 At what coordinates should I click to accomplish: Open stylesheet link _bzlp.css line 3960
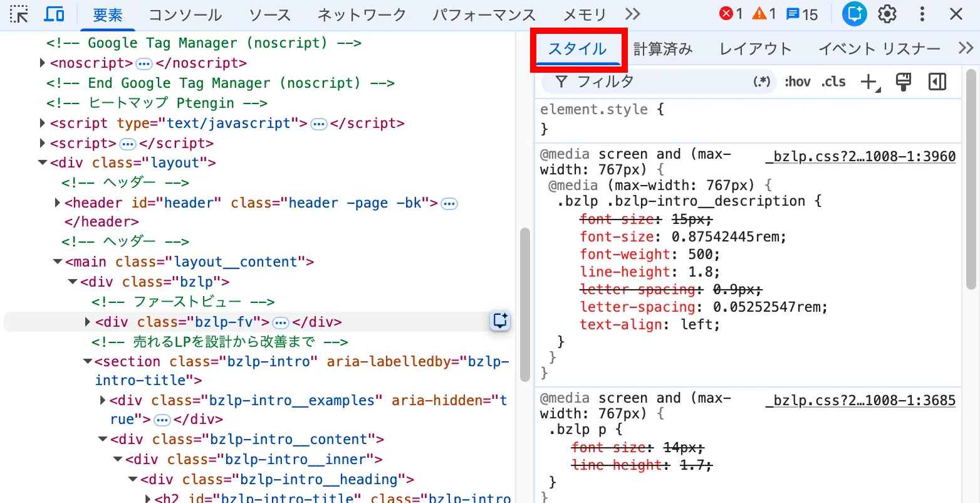coord(860,156)
